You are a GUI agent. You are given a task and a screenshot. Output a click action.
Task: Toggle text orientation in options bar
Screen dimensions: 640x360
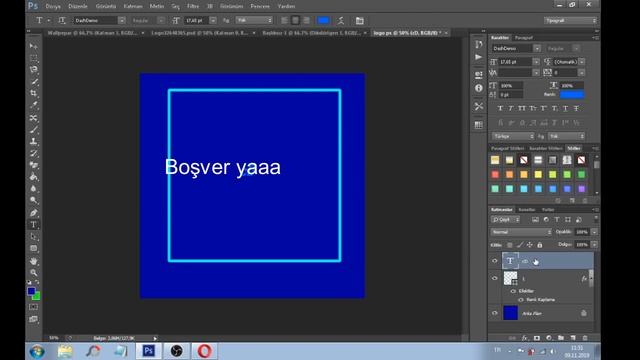(62, 20)
